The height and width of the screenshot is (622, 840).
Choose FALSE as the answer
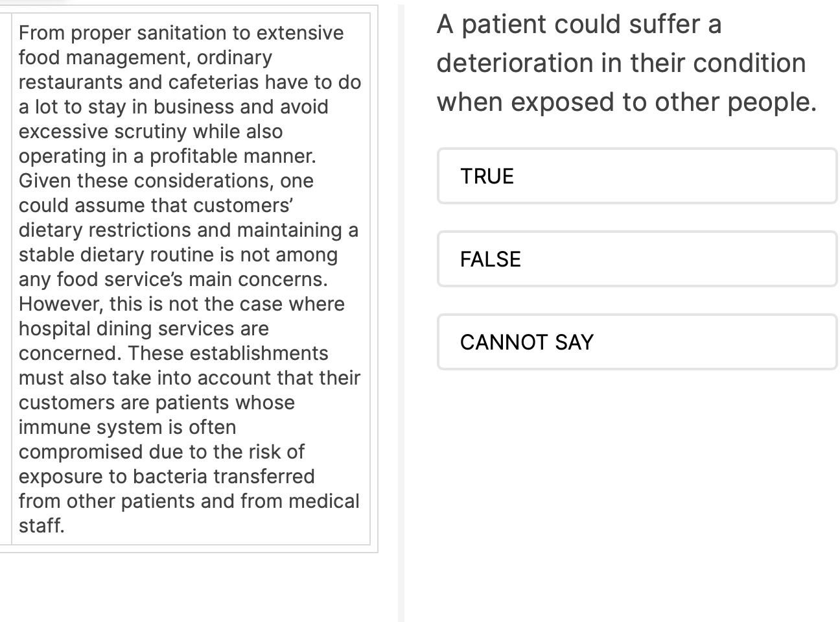click(x=637, y=259)
